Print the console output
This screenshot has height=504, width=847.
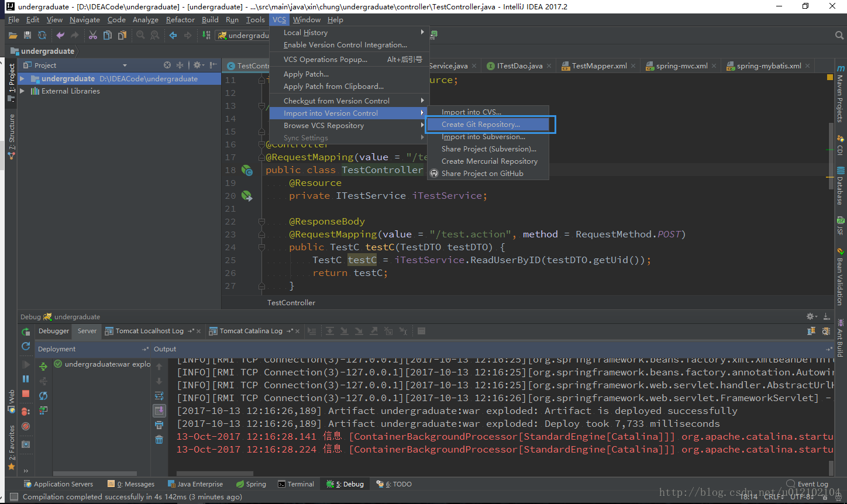click(159, 425)
